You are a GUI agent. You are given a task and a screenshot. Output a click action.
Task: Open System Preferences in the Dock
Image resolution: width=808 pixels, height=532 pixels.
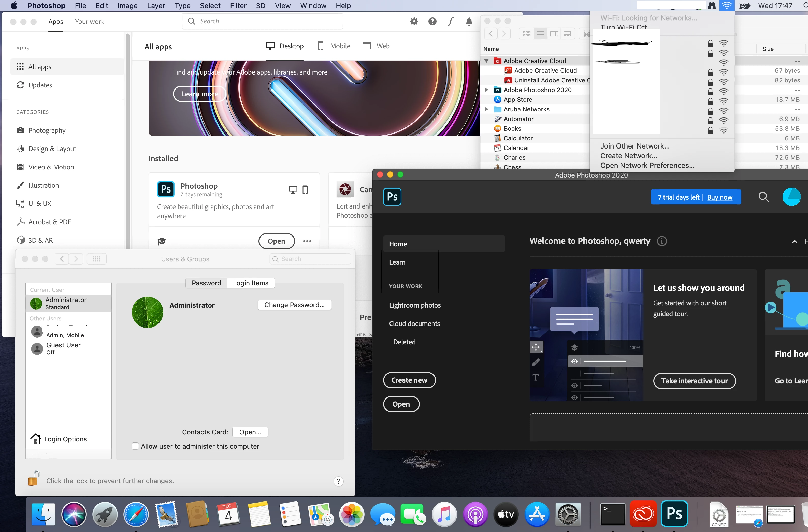point(568,514)
